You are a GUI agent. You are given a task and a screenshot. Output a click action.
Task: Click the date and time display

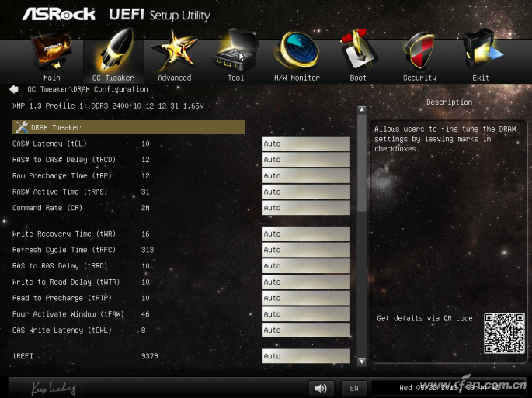[449, 388]
